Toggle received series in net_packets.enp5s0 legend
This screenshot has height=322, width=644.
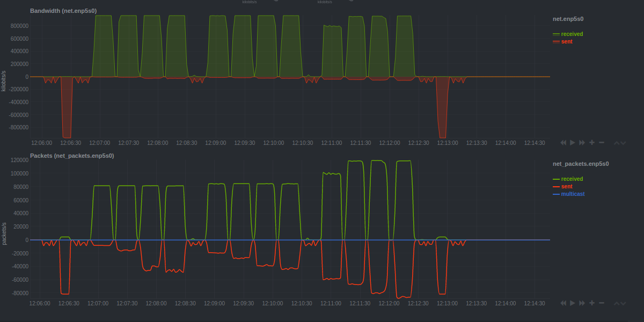[x=568, y=179]
